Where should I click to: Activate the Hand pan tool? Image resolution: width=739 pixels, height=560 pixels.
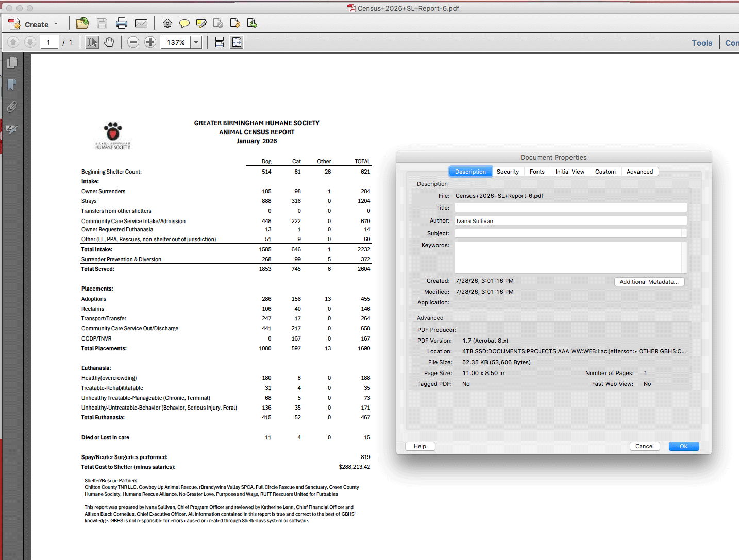[x=109, y=42]
